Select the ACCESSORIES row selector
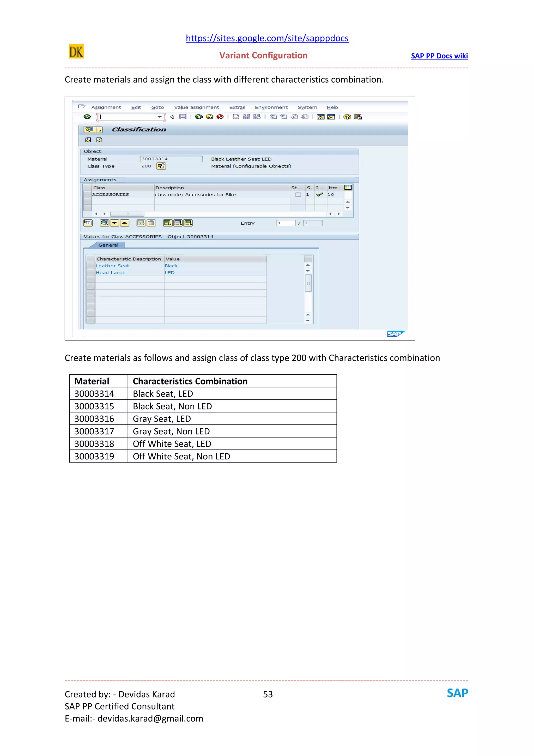The image size is (534, 756). [x=88, y=195]
